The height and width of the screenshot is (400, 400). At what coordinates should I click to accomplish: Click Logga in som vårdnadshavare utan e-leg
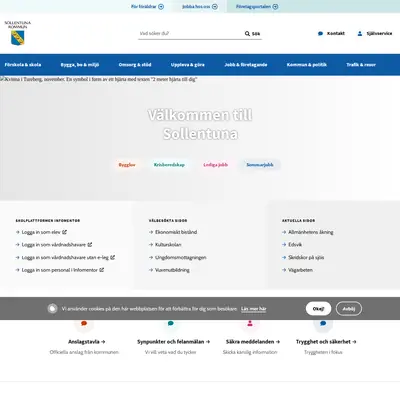click(x=65, y=257)
